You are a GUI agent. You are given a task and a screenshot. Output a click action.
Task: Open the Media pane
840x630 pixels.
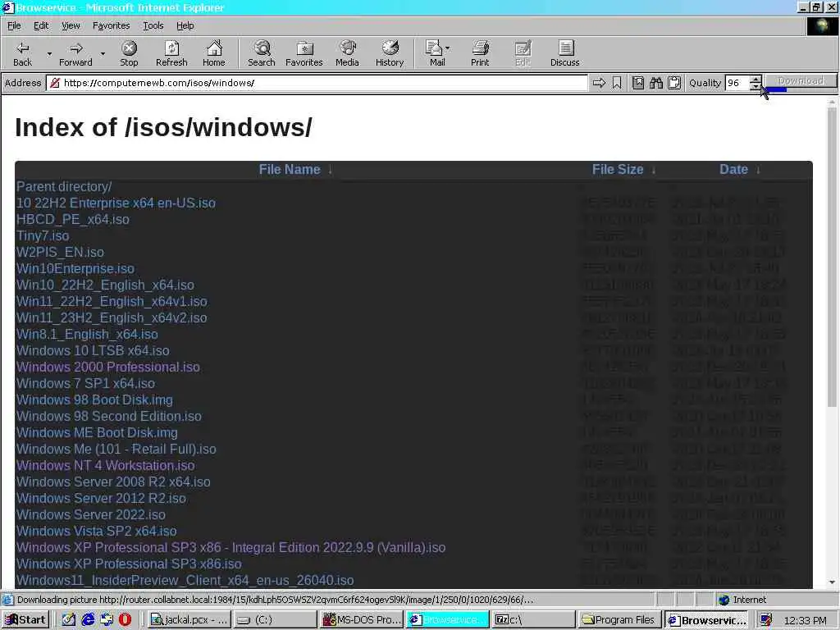point(347,53)
